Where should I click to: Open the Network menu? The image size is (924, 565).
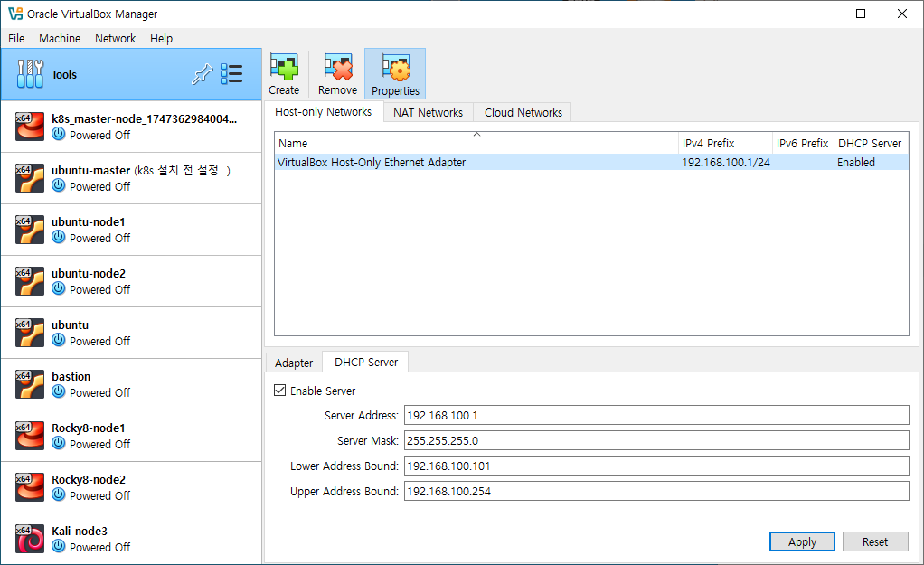click(x=115, y=38)
